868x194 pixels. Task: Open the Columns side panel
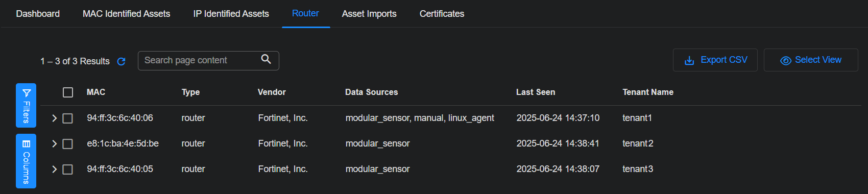point(26,161)
